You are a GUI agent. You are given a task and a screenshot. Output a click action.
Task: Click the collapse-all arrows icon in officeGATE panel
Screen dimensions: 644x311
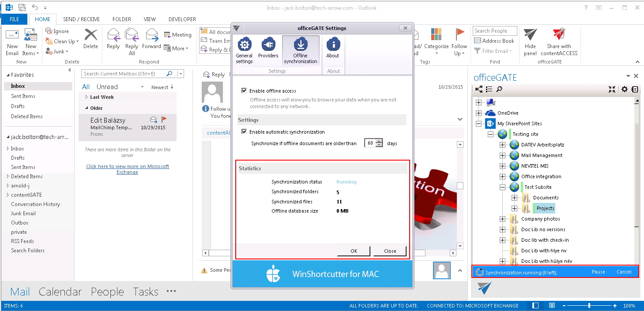tap(612, 89)
